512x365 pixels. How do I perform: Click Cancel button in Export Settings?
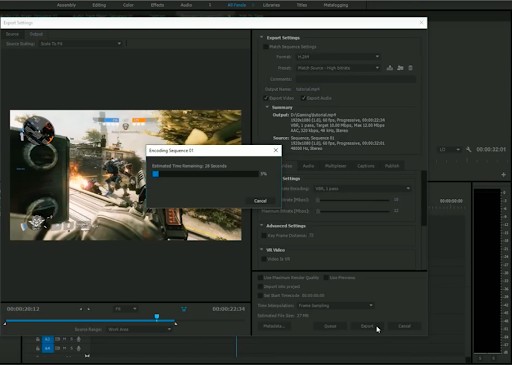click(404, 326)
